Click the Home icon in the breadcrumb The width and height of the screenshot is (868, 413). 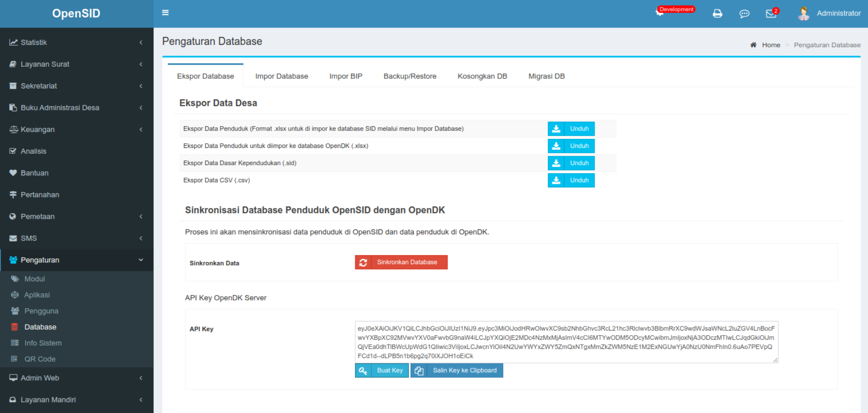click(754, 45)
